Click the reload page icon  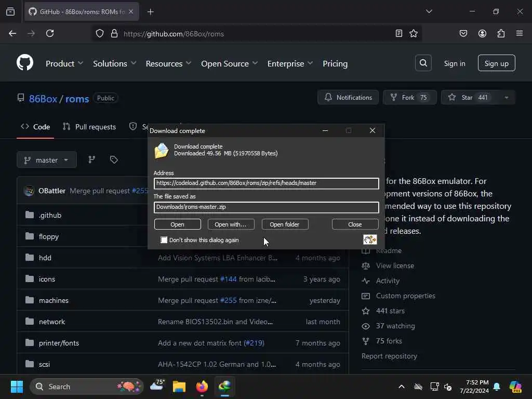click(50, 33)
